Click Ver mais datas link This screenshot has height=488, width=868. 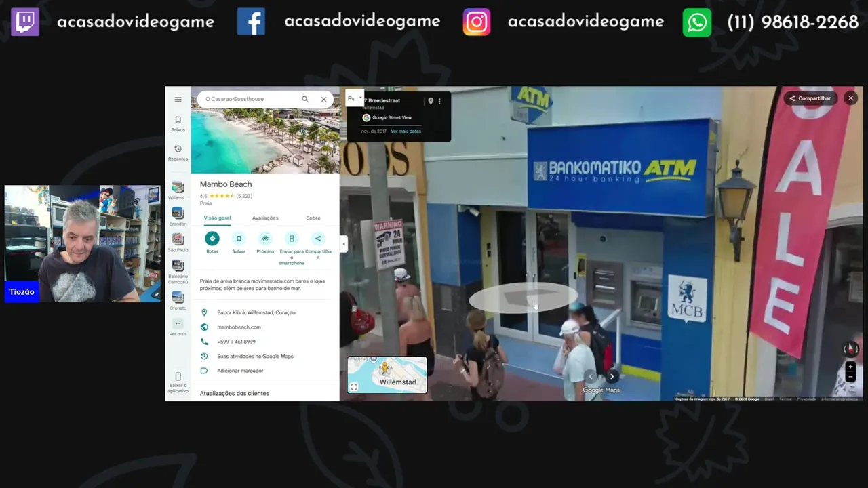pyautogui.click(x=406, y=131)
